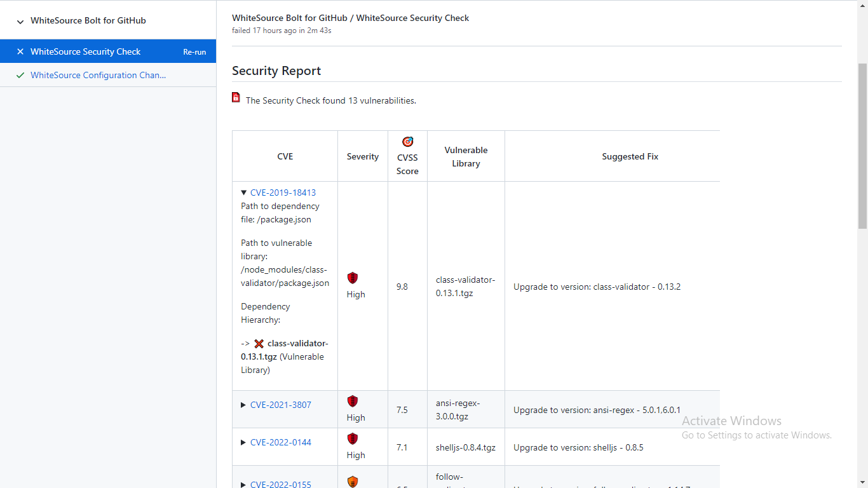Image resolution: width=868 pixels, height=488 pixels.
Task: Click the red security report lock icon
Action: click(236, 98)
